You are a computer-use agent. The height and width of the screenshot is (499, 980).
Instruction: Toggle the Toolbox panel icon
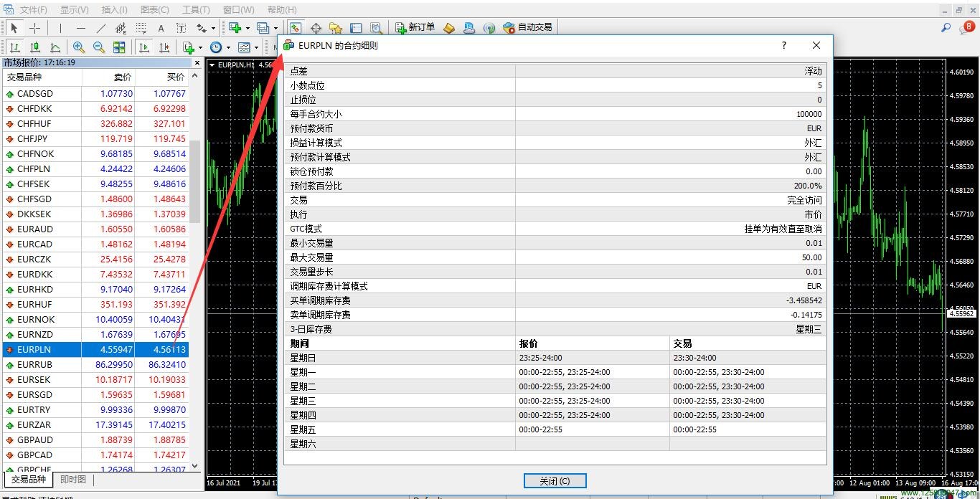356,28
